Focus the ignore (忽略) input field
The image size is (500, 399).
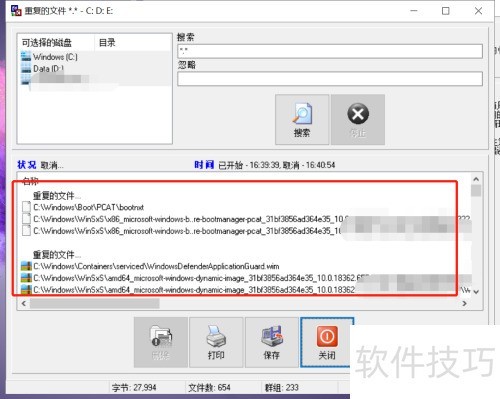(330, 79)
